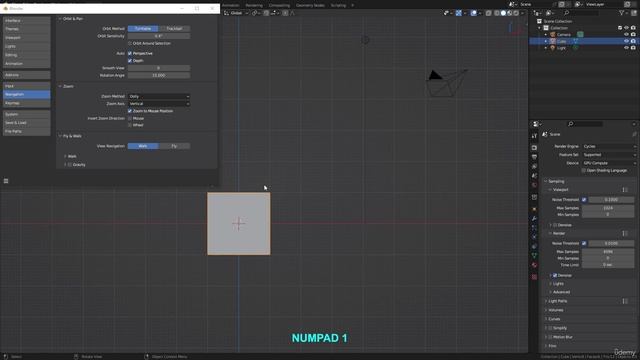Uncheck Auto Perspective checkbox
The width and height of the screenshot is (640, 360).
click(x=130, y=53)
